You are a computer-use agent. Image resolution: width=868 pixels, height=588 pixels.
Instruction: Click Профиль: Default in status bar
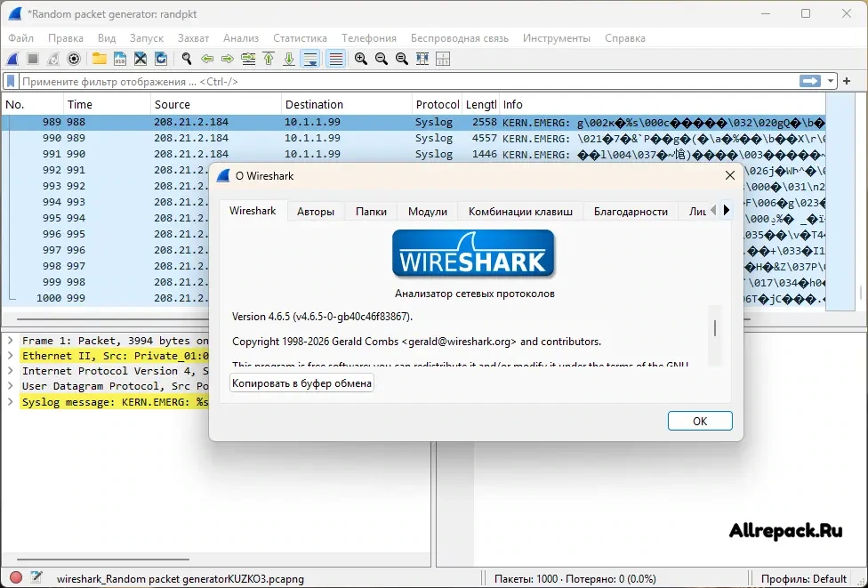point(803,579)
